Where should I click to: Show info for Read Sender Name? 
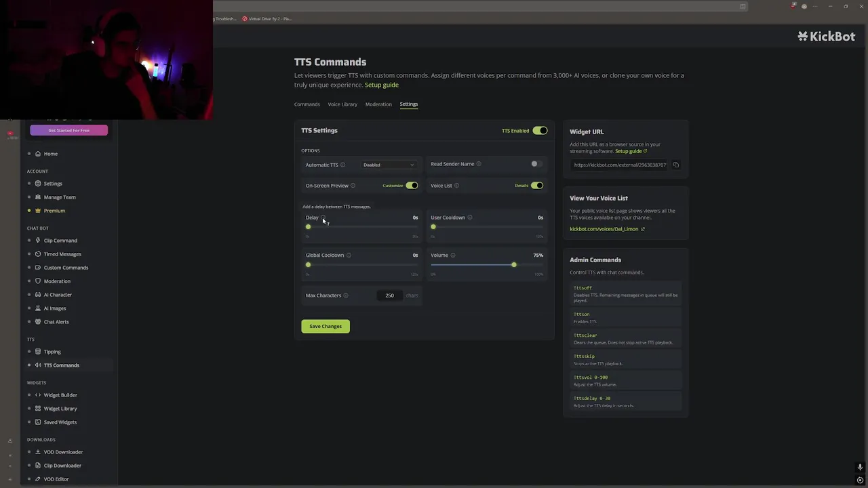pyautogui.click(x=479, y=164)
